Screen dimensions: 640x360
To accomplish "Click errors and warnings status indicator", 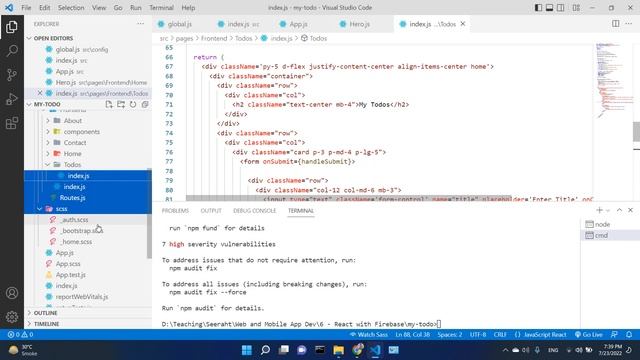I will point(20,334).
